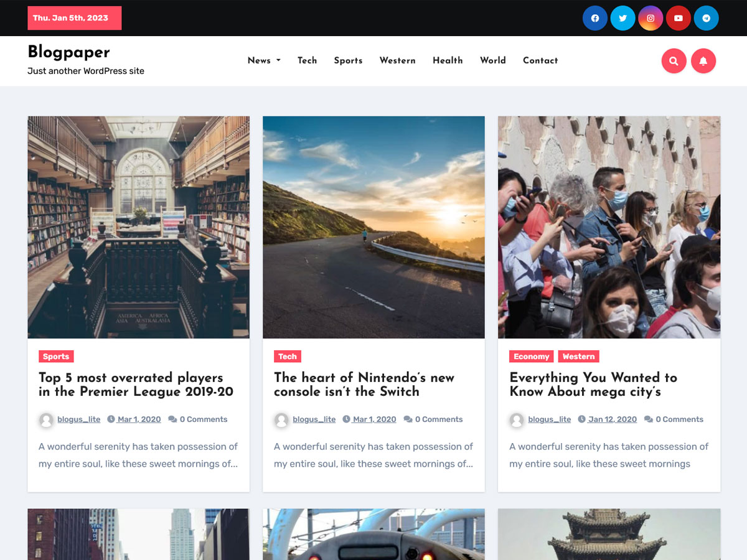Image resolution: width=747 pixels, height=560 pixels.
Task: Click the Economy category tag
Action: tap(531, 356)
